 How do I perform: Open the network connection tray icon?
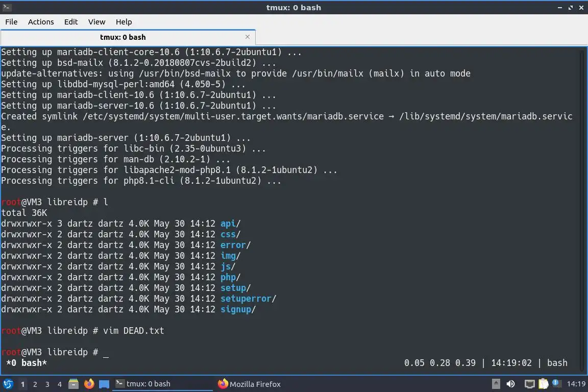point(529,384)
